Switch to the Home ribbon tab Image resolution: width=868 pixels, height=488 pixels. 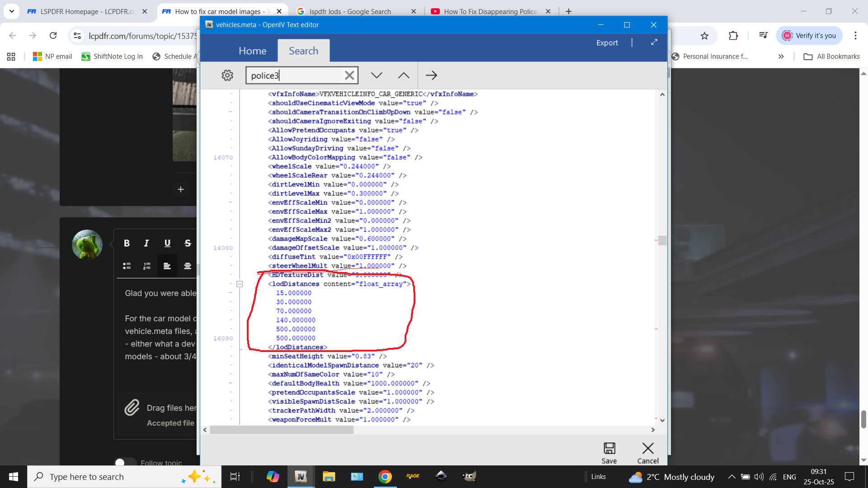point(252,51)
